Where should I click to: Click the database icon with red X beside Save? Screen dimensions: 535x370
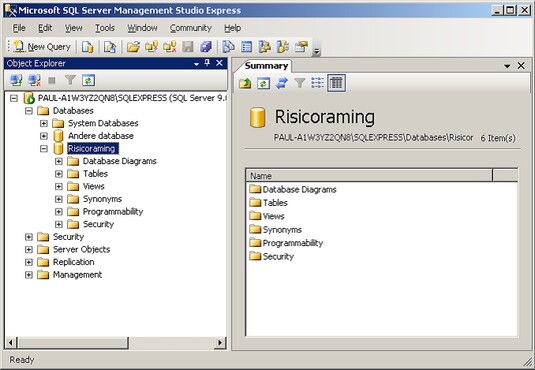click(x=170, y=47)
